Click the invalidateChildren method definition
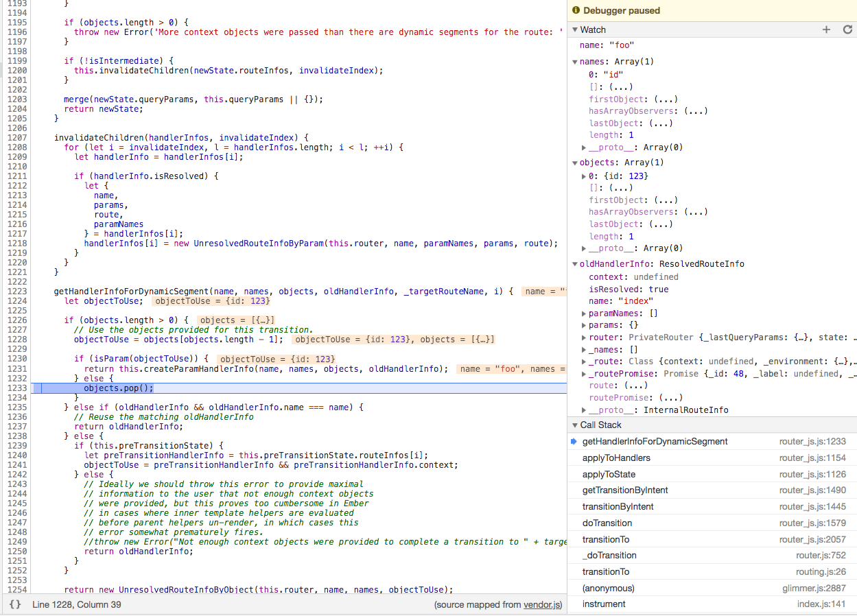This screenshot has height=616, width=857. point(182,138)
